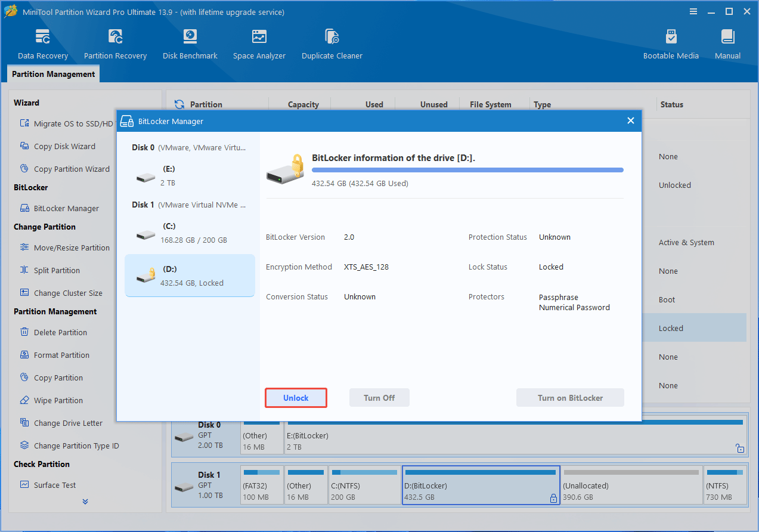This screenshot has width=759, height=532.
Task: Select the NTFS 730 MB partition block
Action: coord(725,485)
